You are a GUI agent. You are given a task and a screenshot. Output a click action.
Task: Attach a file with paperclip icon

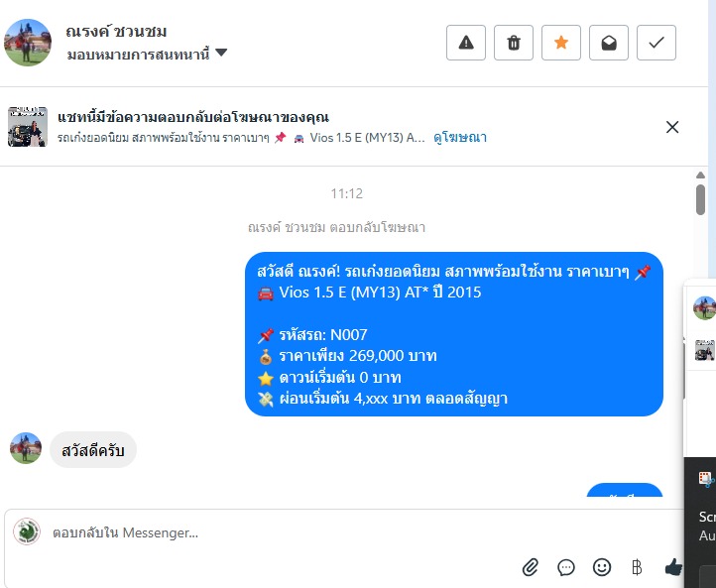point(531,567)
